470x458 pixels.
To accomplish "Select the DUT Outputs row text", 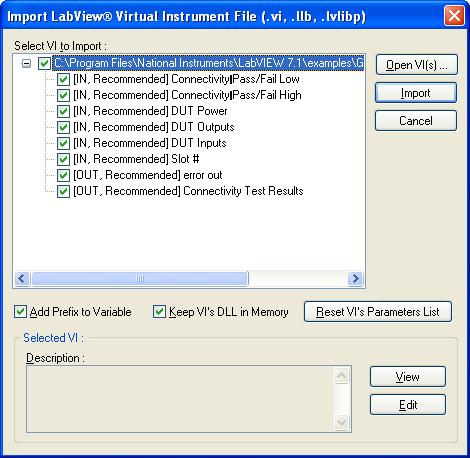I will (154, 127).
